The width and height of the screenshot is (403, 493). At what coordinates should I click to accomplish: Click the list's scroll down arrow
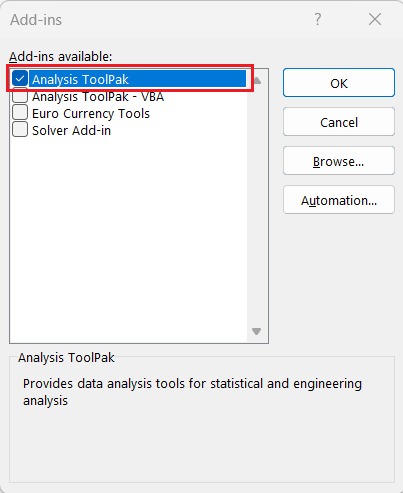pos(257,331)
